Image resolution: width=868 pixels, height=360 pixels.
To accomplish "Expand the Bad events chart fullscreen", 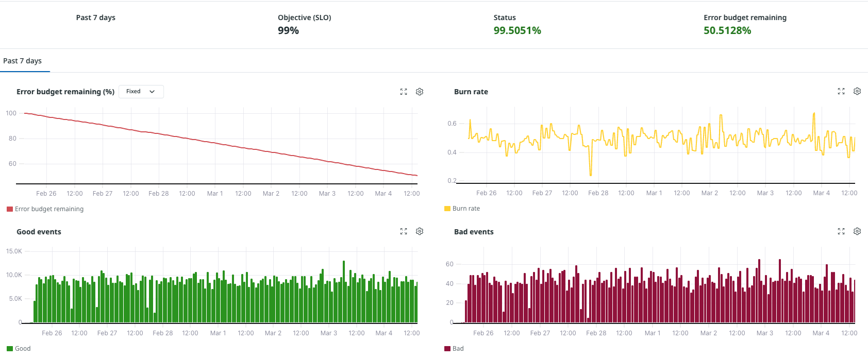I will pyautogui.click(x=841, y=231).
